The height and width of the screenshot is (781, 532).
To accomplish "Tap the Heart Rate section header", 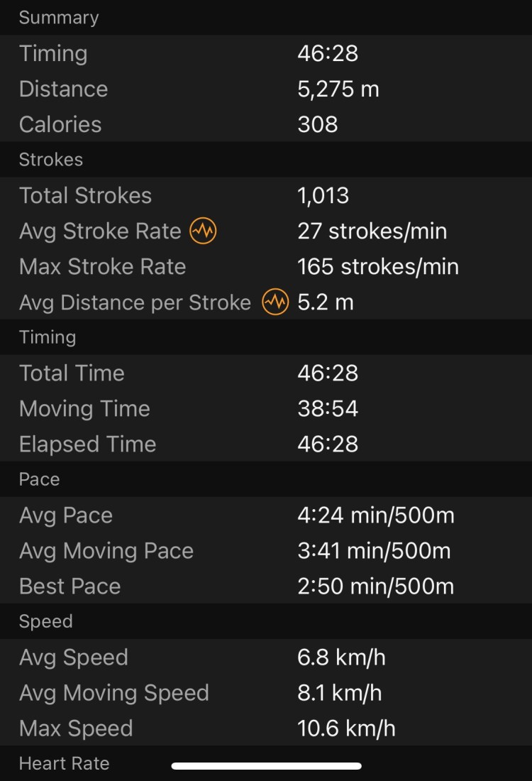I will point(64,764).
